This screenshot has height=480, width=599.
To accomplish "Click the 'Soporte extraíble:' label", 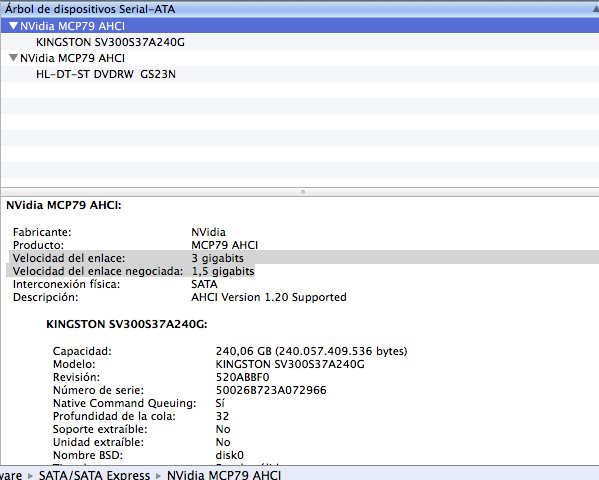I will pos(100,429).
